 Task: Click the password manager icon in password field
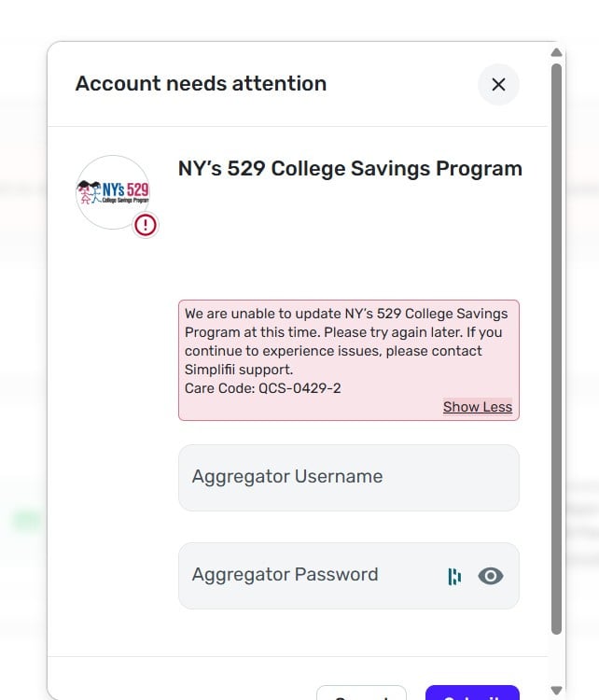click(454, 576)
